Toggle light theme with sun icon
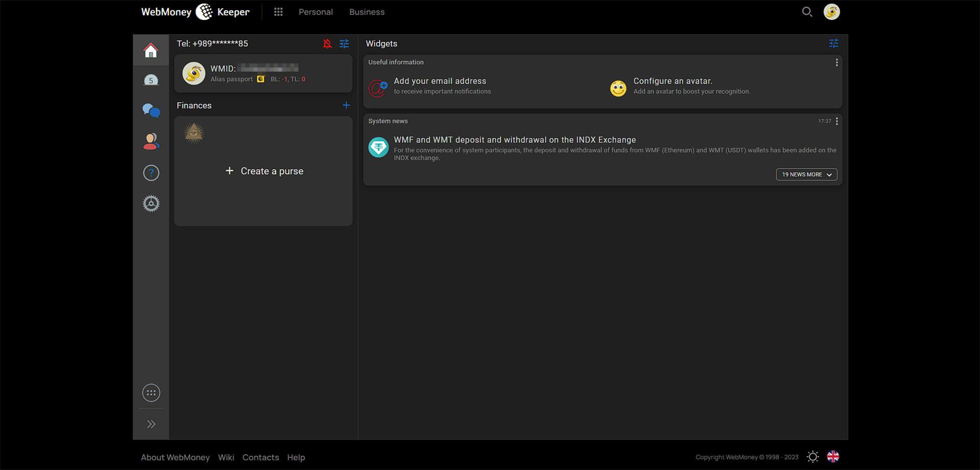This screenshot has height=470, width=980. [813, 457]
